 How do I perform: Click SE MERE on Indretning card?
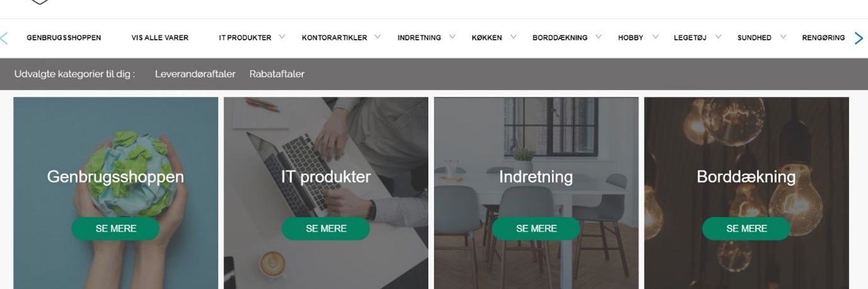[536, 229]
